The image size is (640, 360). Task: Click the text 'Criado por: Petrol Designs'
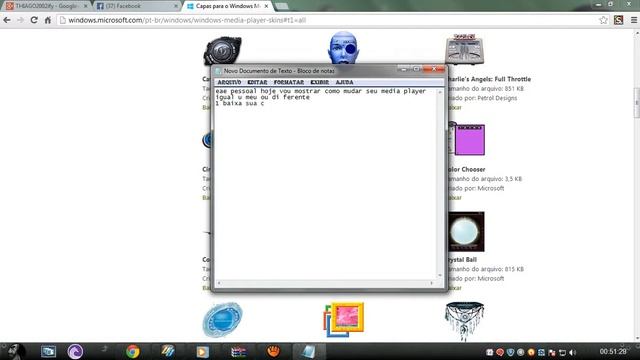tap(482, 98)
